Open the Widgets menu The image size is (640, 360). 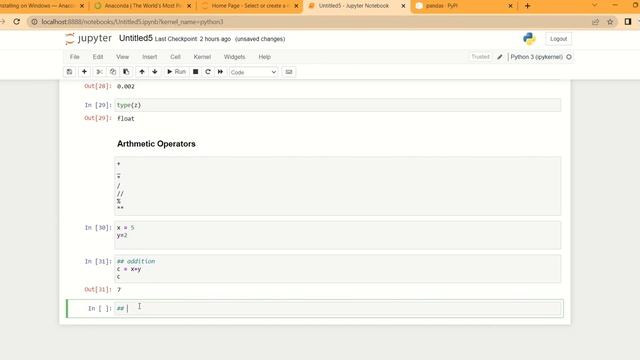pos(234,57)
